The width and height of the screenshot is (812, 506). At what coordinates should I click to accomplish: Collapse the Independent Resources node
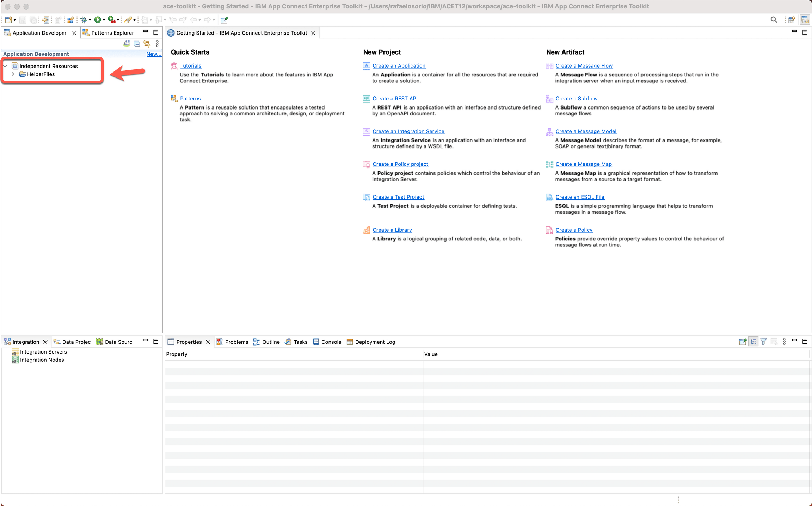click(x=5, y=66)
